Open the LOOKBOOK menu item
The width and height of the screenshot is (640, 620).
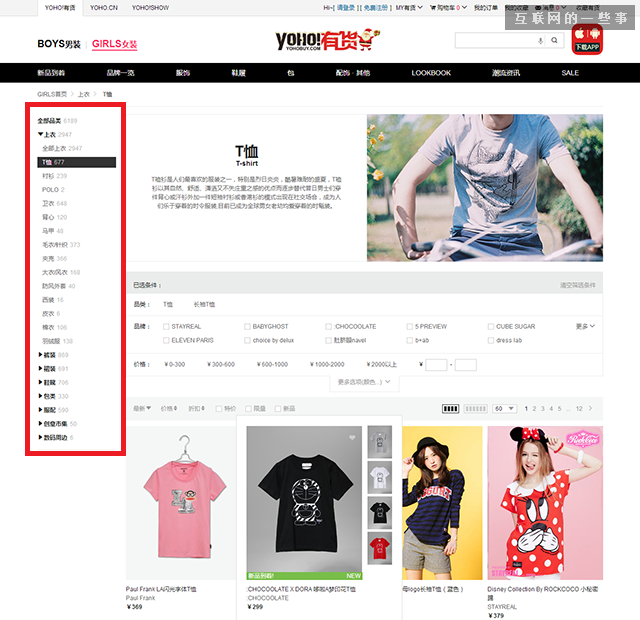431,73
